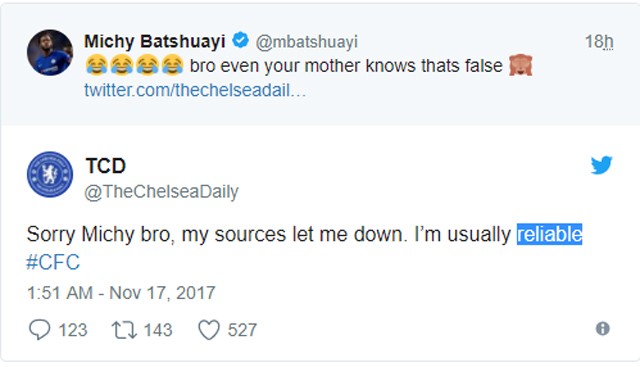640x367 pixels.
Task: Click the 123 replies count
Action: pos(73,330)
